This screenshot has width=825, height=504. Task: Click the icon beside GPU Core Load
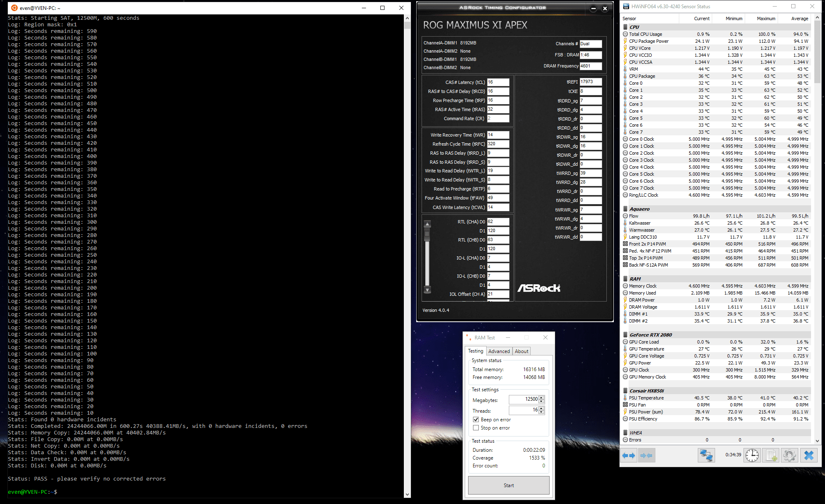(x=625, y=342)
